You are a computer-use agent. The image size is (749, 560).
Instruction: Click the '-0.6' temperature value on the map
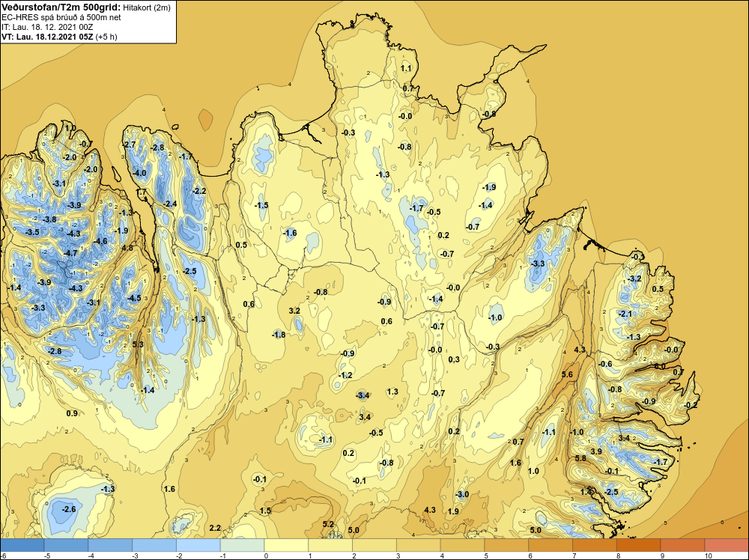(x=605, y=364)
